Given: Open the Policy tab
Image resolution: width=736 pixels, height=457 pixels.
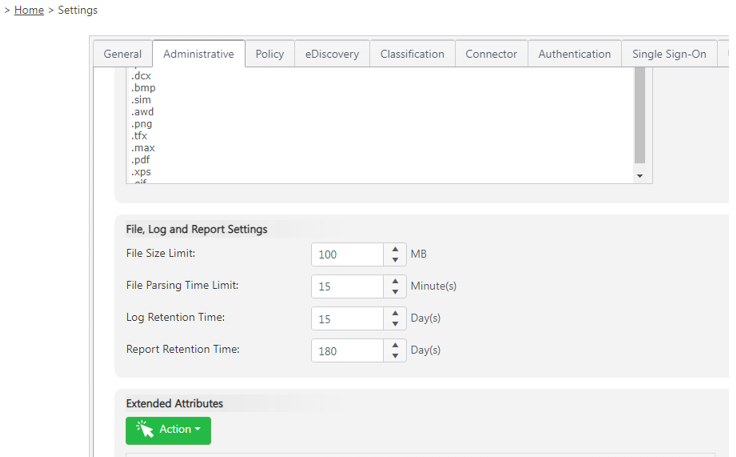Looking at the screenshot, I should tap(269, 54).
